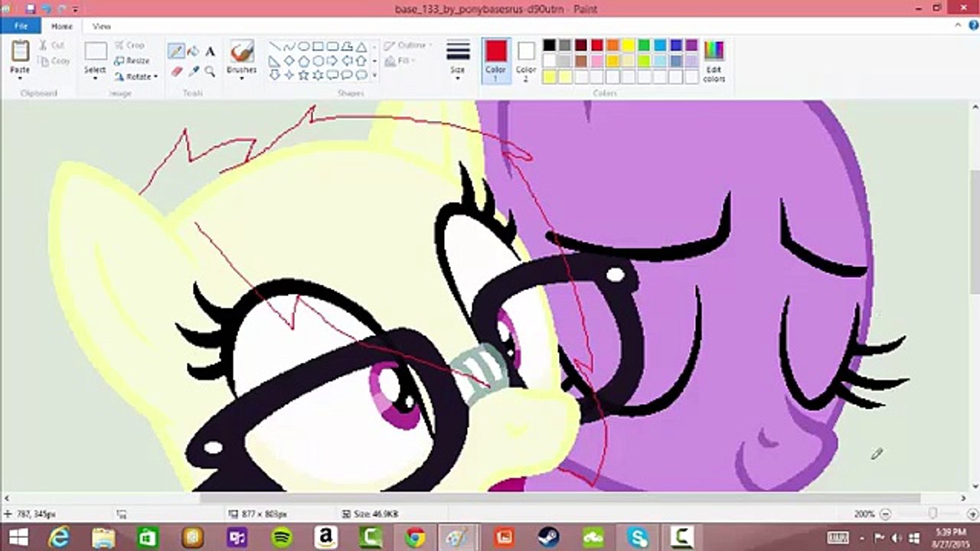The width and height of the screenshot is (980, 551).
Task: Click the Cut scissors button
Action: [x=52, y=45]
